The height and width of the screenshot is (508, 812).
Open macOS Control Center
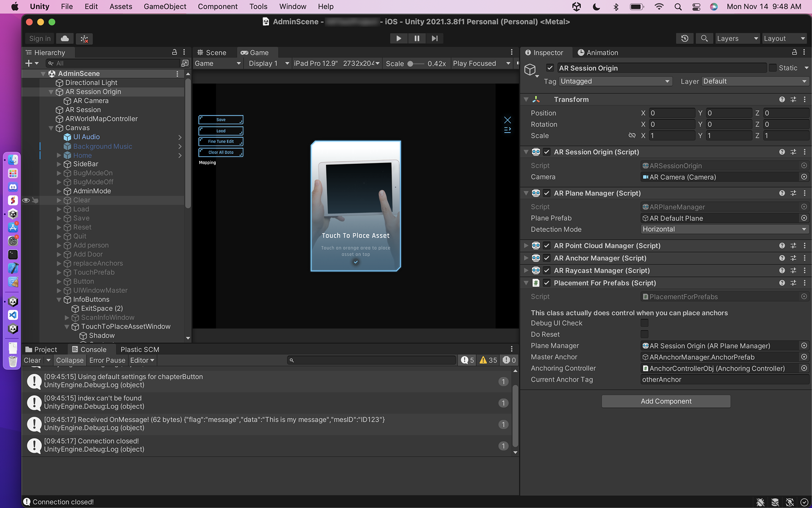[696, 6]
